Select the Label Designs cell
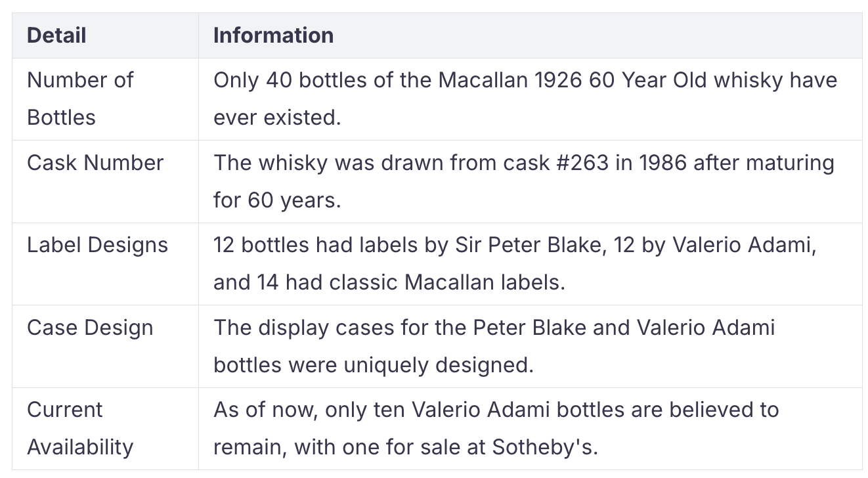This screenshot has width=868, height=478. click(x=105, y=264)
